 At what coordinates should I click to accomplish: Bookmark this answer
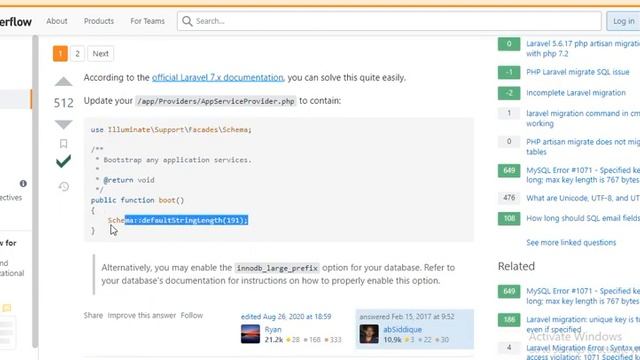coord(63,144)
